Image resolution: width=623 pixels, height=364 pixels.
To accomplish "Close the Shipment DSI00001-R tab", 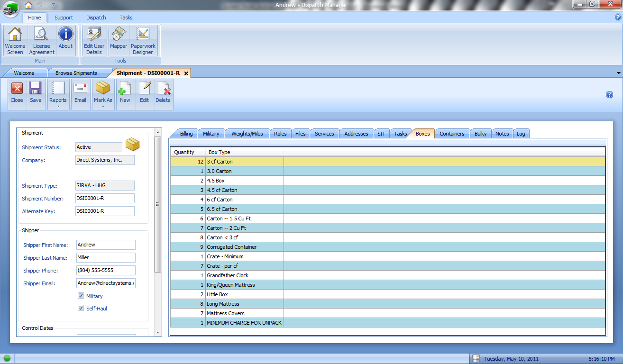I will 186,73.
